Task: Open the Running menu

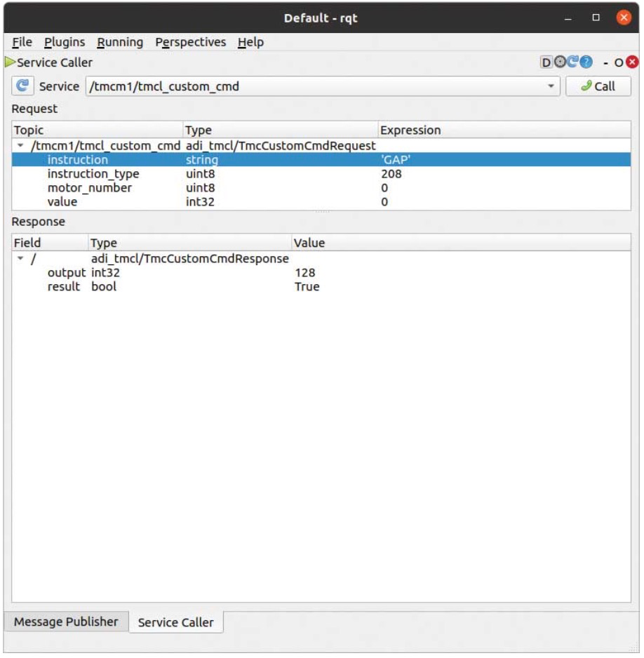Action: point(120,42)
